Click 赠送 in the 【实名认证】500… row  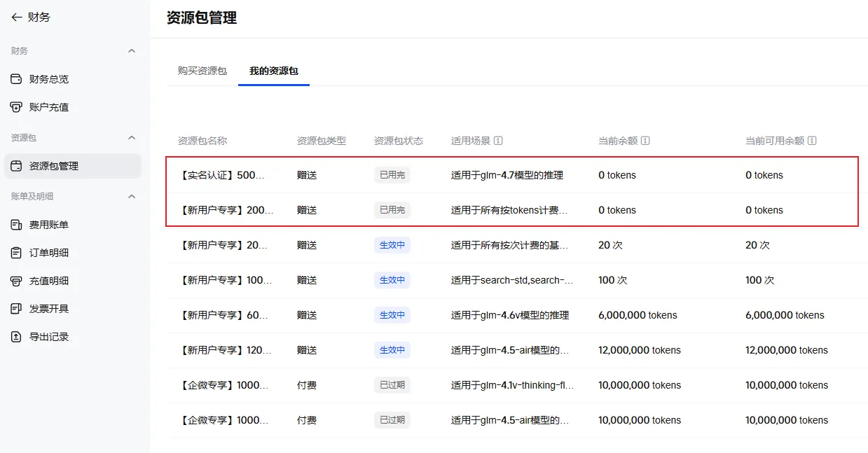pos(307,175)
